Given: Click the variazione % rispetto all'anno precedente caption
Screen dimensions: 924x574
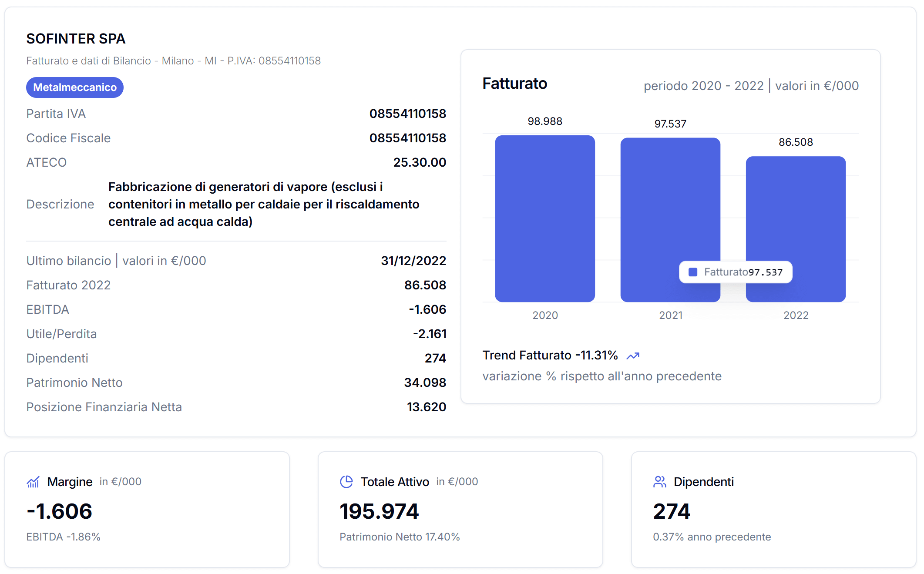Looking at the screenshot, I should tap(602, 376).
